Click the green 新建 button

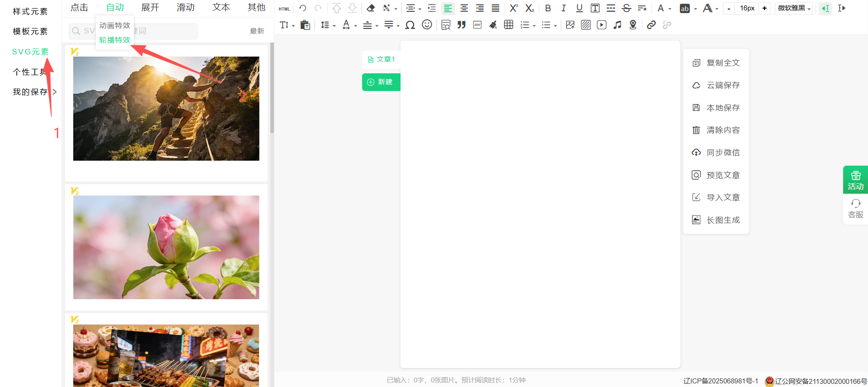(381, 82)
